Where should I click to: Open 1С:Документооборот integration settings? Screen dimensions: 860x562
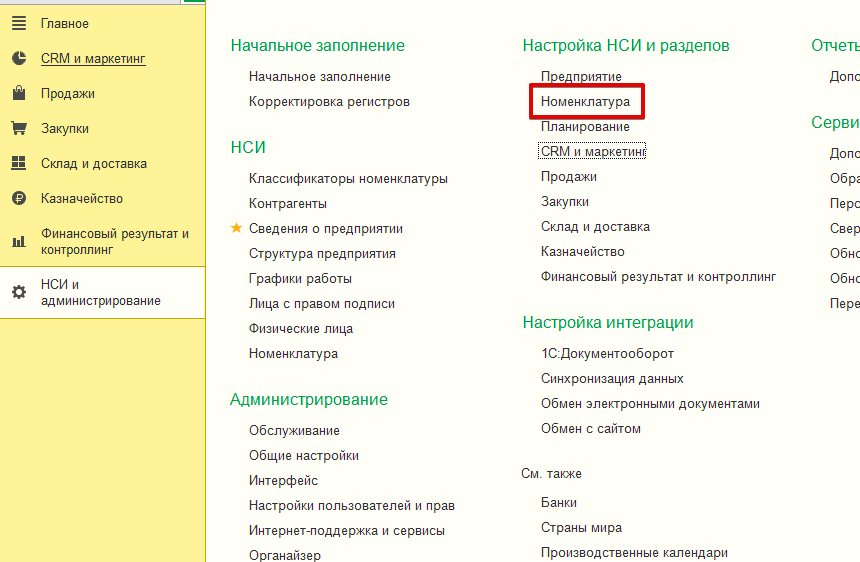click(x=607, y=354)
